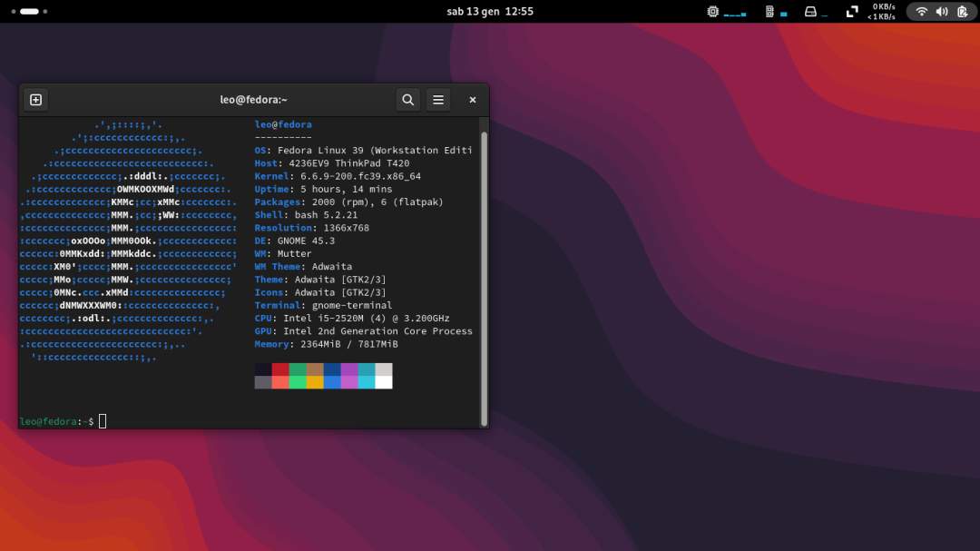Click the terminal vertical scrollbar
This screenshot has width=980, height=551.
[x=484, y=279]
